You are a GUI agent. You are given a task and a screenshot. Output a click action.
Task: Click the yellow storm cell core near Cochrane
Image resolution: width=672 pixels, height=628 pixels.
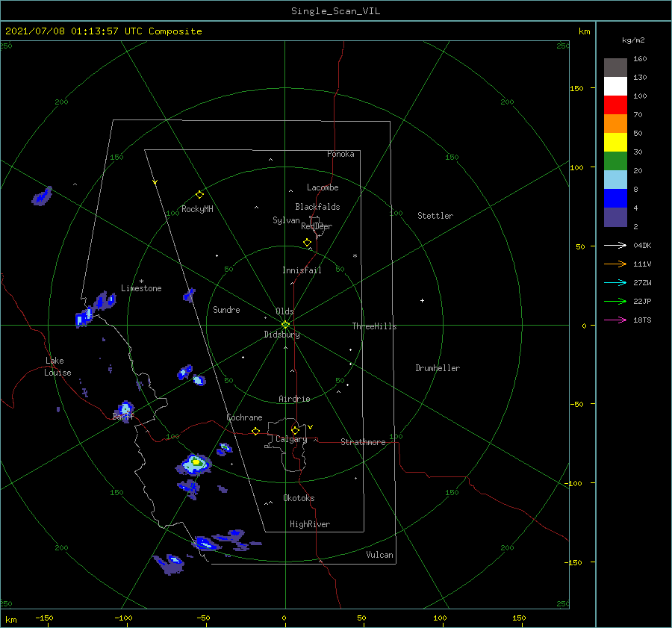click(196, 462)
